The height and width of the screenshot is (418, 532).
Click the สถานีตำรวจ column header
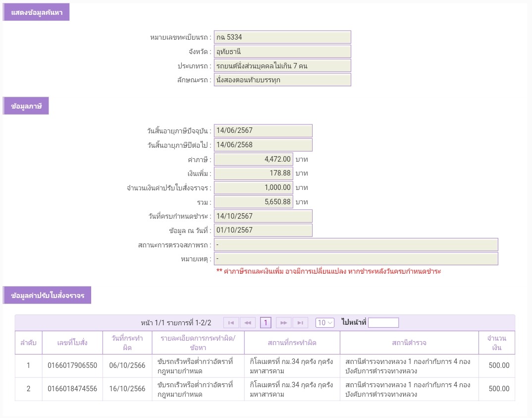(x=409, y=343)
